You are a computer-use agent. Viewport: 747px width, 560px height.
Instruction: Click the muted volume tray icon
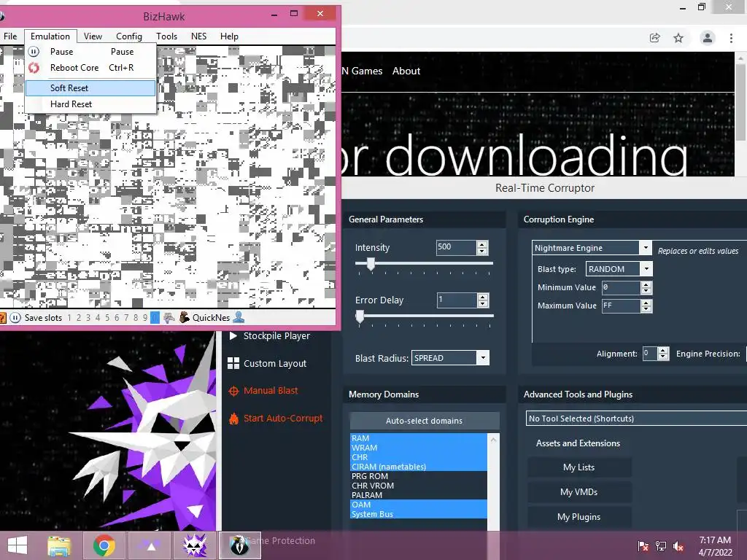click(678, 546)
